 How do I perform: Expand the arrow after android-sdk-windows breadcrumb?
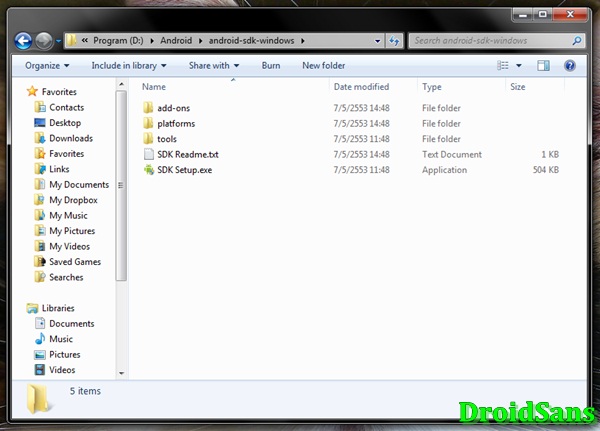pyautogui.click(x=303, y=41)
